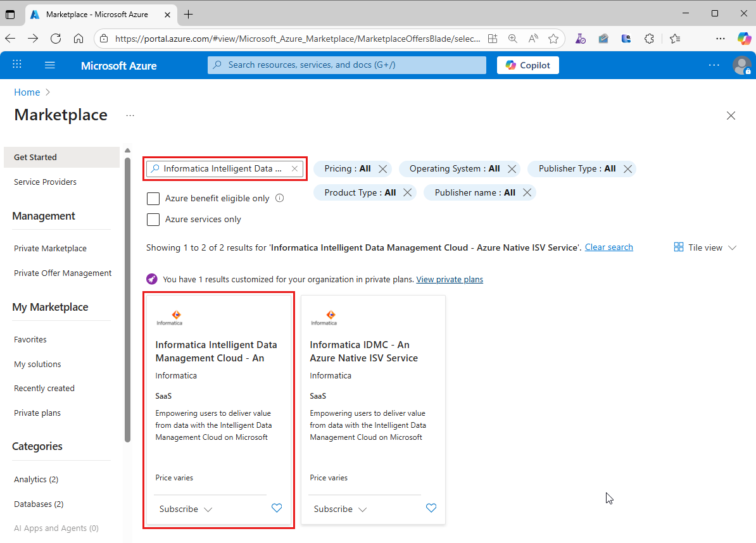The image size is (756, 543).
Task: Open View private plans link
Action: tap(450, 279)
